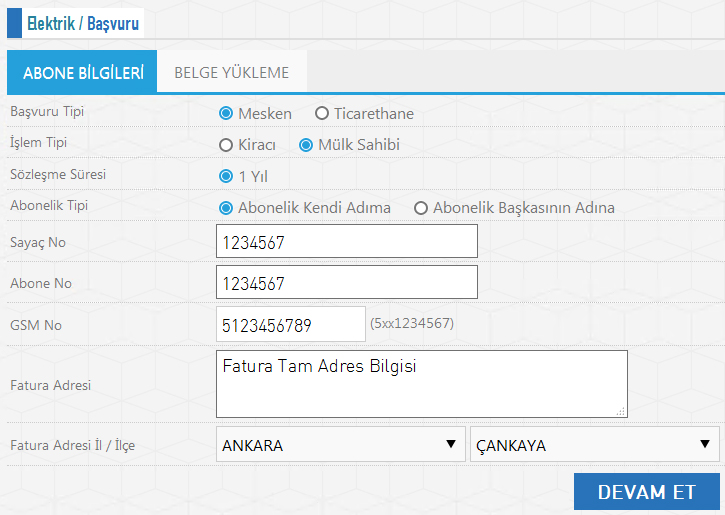Click the textarea resize grip handle
The image size is (725, 515).
tap(621, 411)
